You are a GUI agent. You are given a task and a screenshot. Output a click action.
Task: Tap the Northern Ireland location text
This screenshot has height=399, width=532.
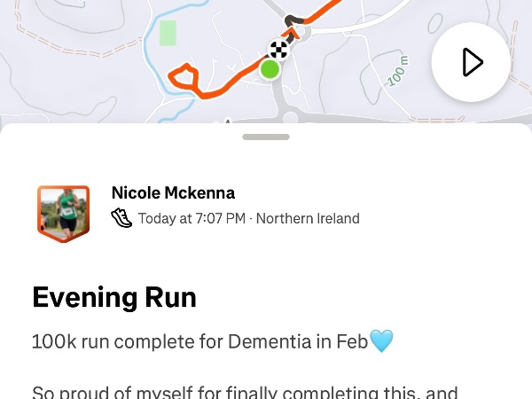(309, 218)
